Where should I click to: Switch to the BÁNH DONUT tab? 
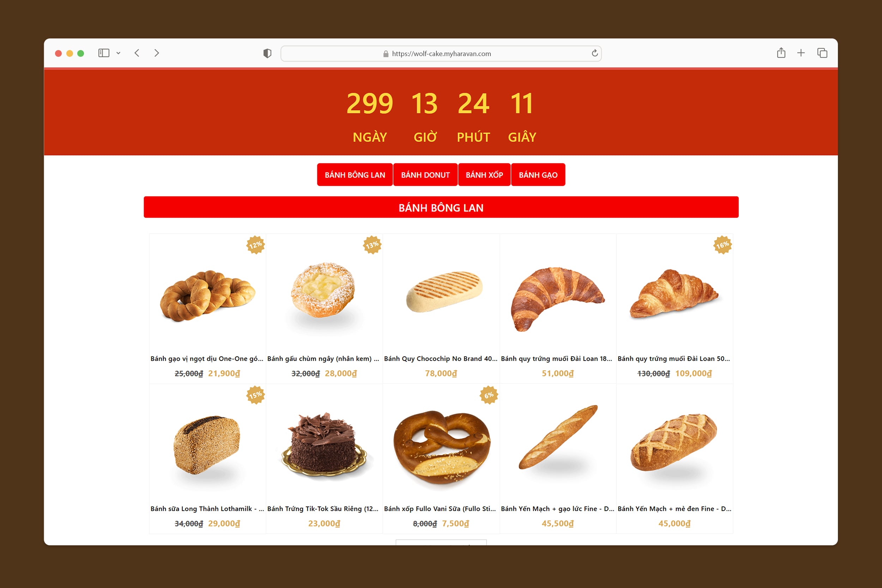coord(425,175)
